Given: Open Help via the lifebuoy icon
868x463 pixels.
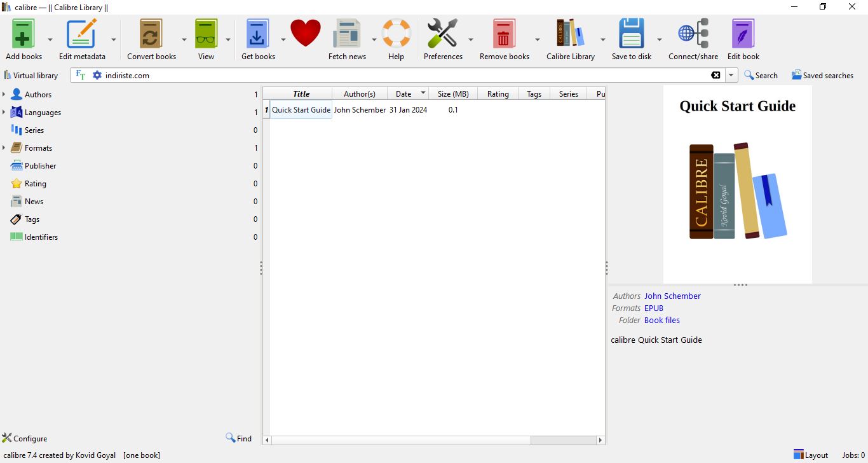Looking at the screenshot, I should pyautogui.click(x=396, y=34).
